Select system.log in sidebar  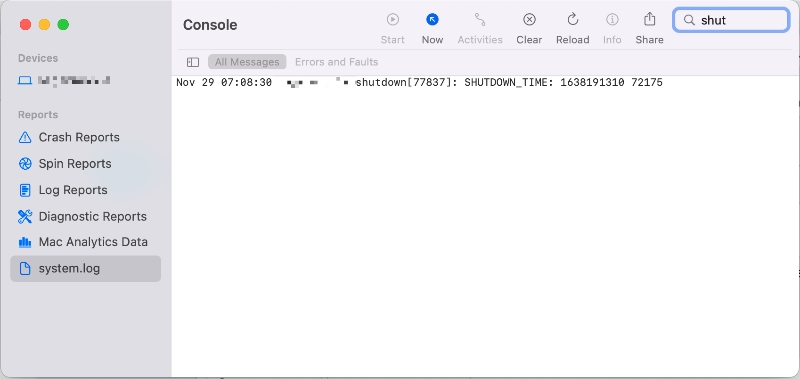coord(85,269)
